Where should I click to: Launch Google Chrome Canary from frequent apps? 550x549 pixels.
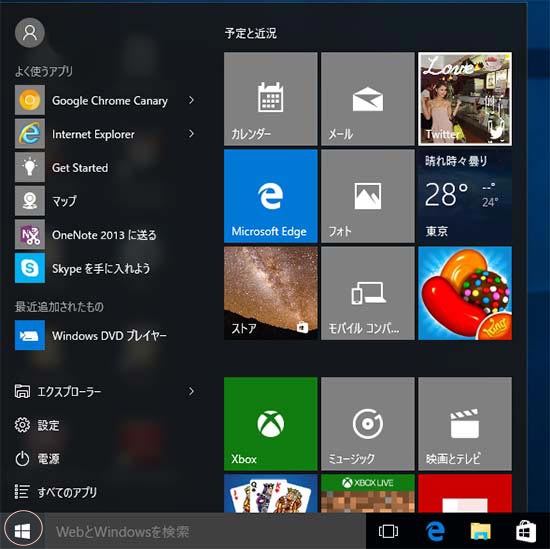coord(105,100)
